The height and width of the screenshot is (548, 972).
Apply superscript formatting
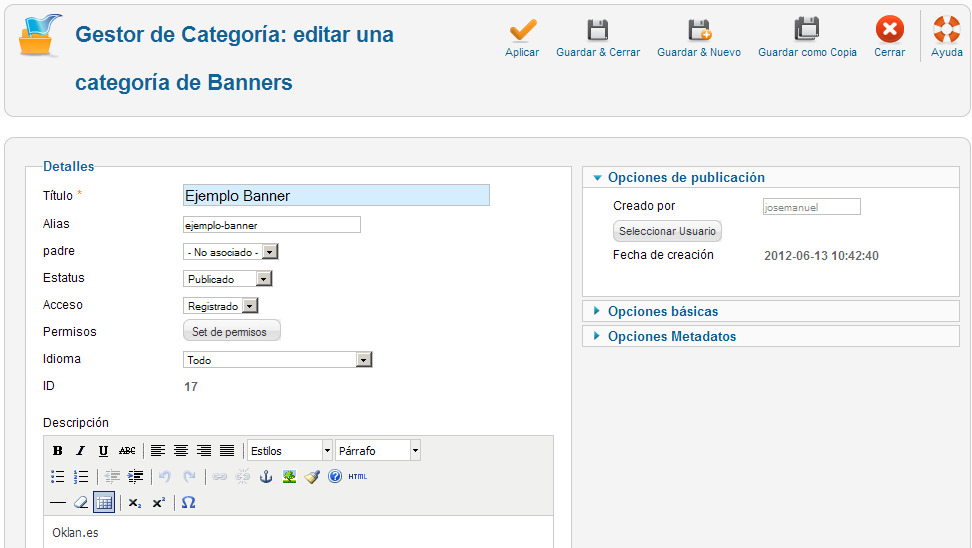[x=159, y=503]
